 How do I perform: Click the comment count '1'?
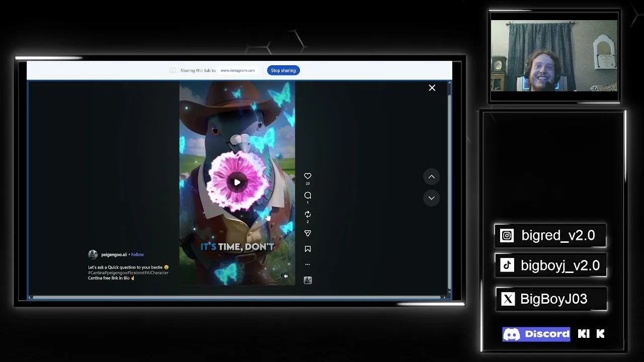307,203
